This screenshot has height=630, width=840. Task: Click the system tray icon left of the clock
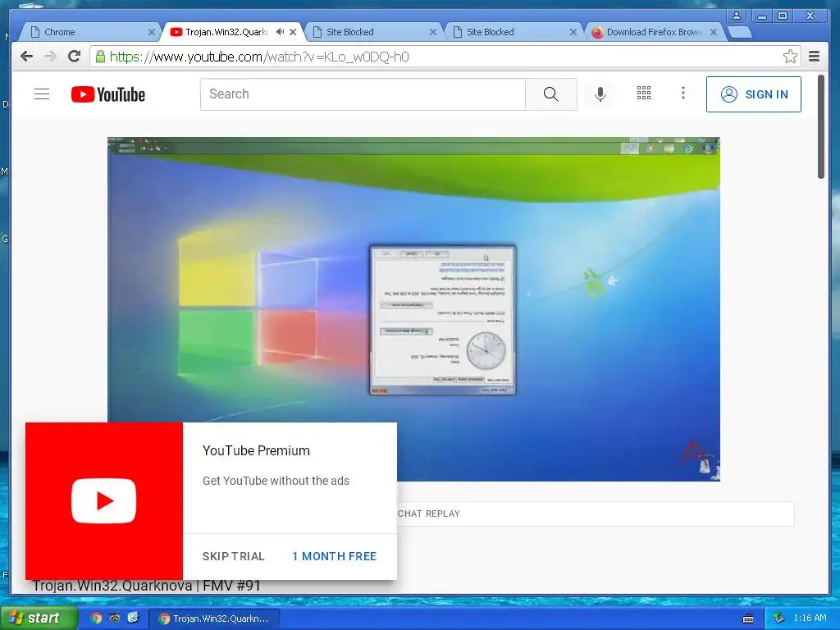point(779,619)
